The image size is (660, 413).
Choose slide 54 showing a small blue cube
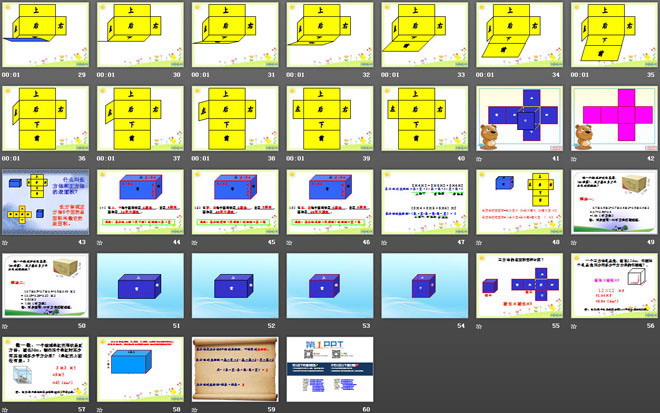[421, 285]
